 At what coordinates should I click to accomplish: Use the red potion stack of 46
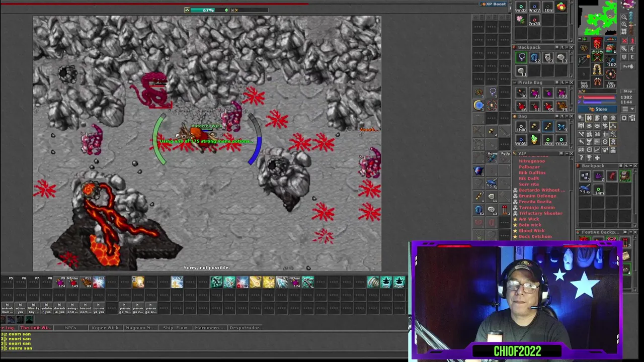(521, 106)
